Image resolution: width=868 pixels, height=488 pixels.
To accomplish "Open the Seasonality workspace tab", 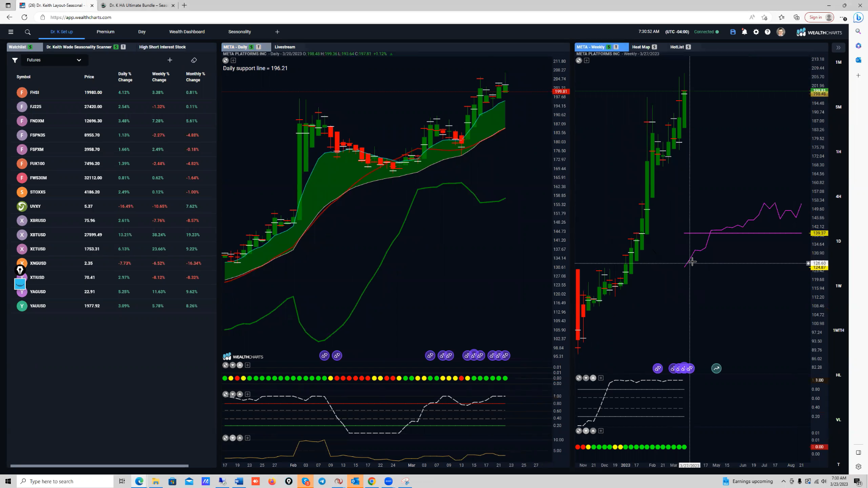I will tap(240, 32).
